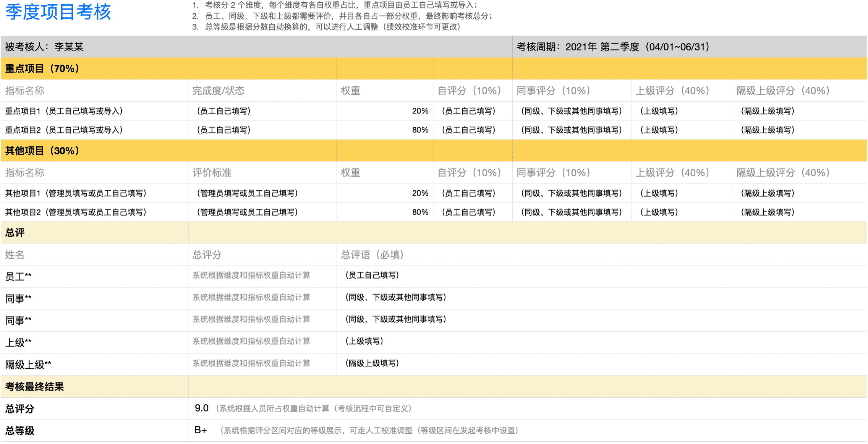Image resolution: width=868 pixels, height=444 pixels.
Task: Select the 被考核人:李某某 cell
Action: (x=257, y=47)
